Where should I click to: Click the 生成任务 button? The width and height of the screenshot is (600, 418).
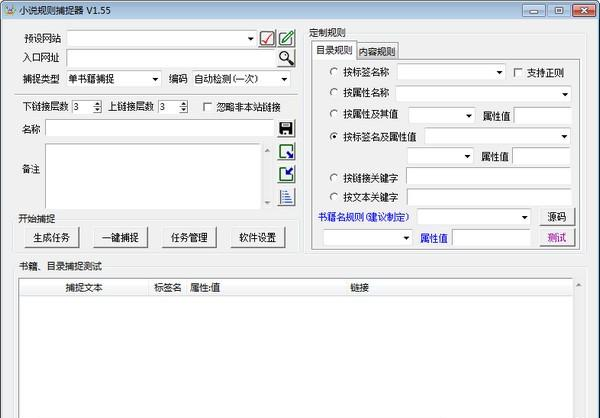(52, 238)
